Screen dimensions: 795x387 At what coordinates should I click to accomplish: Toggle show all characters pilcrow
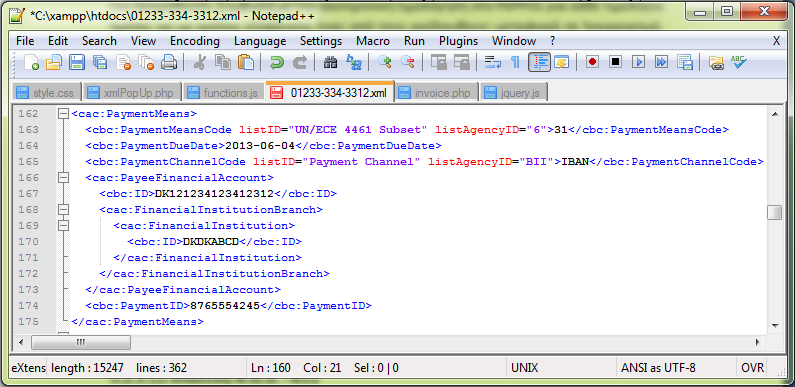tap(516, 62)
